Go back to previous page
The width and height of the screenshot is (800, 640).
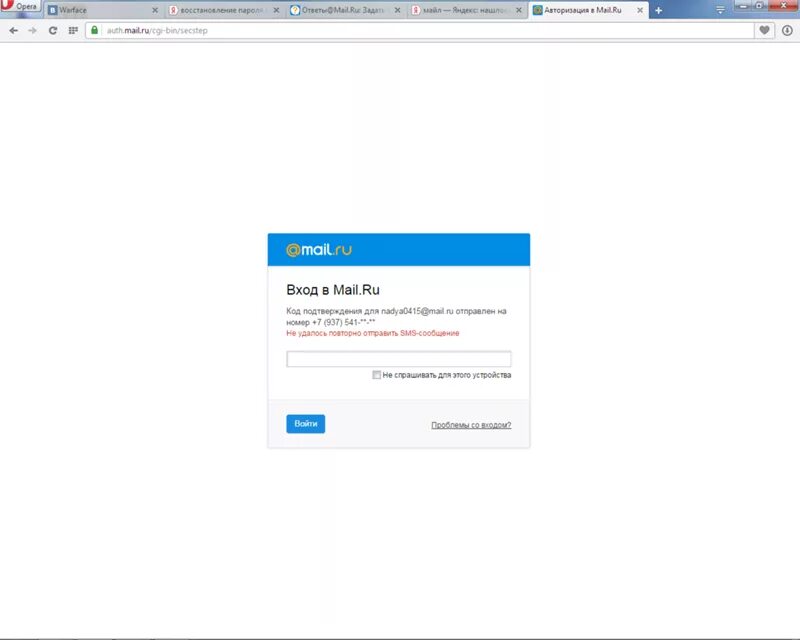pos(14,31)
